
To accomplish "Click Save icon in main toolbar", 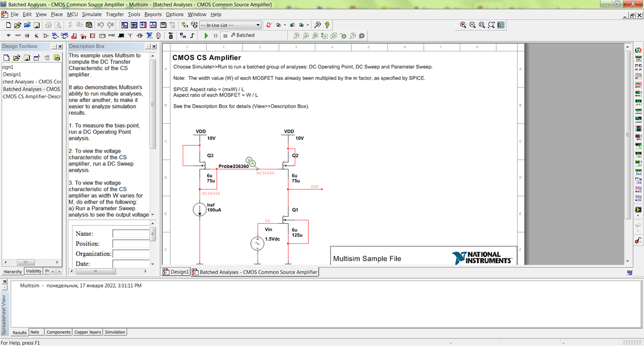I will 36,25.
